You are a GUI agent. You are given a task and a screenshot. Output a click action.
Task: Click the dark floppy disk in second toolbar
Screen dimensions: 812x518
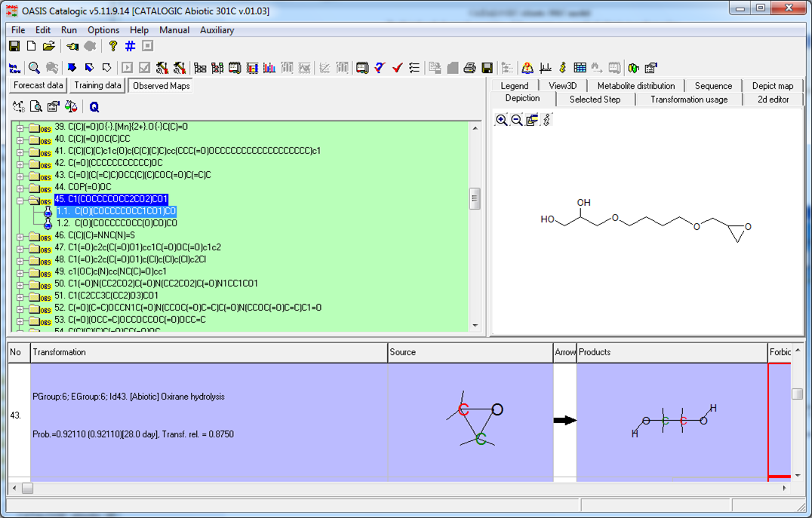coord(487,68)
